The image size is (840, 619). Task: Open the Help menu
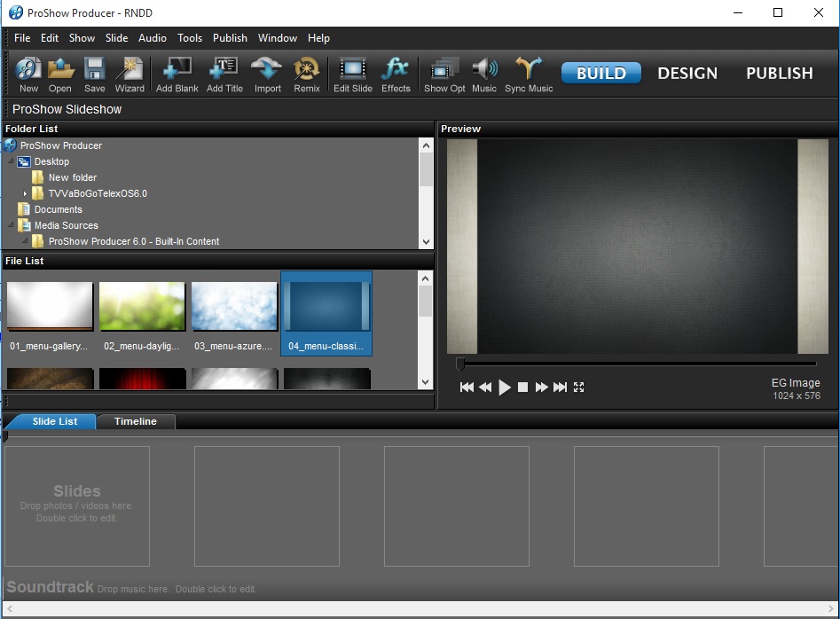coord(318,38)
